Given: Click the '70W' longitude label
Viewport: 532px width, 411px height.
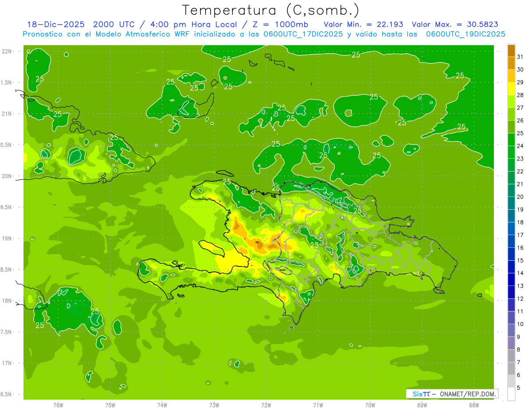Looking at the screenshot, I should point(370,405).
